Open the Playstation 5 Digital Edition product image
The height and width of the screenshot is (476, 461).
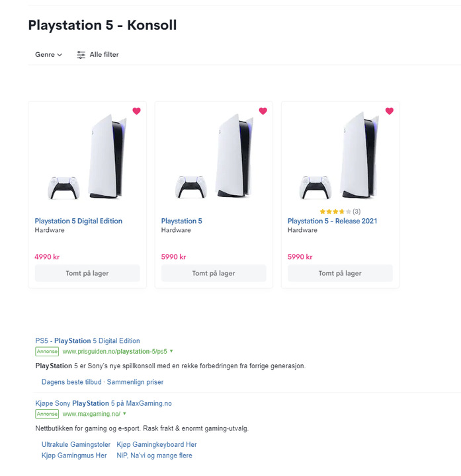point(87,157)
